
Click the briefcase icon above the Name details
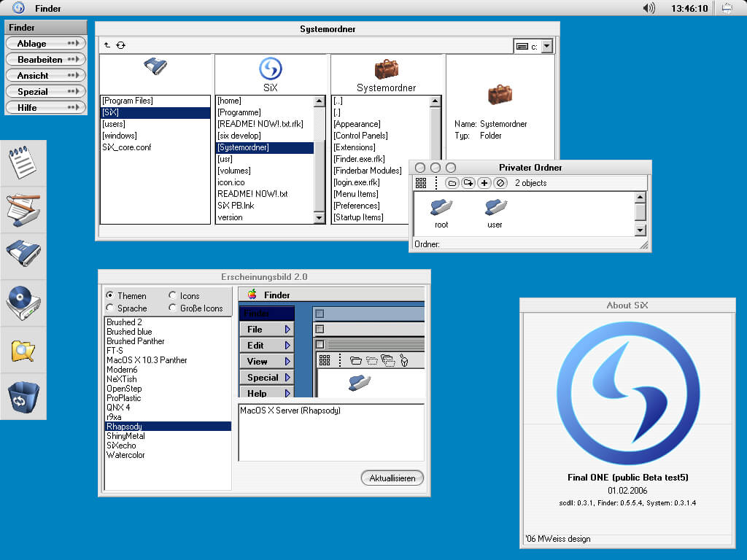[500, 94]
